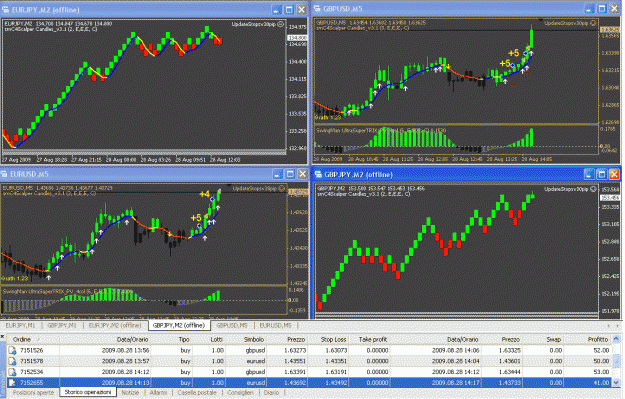Select order number 7152534
Image resolution: width=625 pixels, height=399 pixels.
pos(32,372)
